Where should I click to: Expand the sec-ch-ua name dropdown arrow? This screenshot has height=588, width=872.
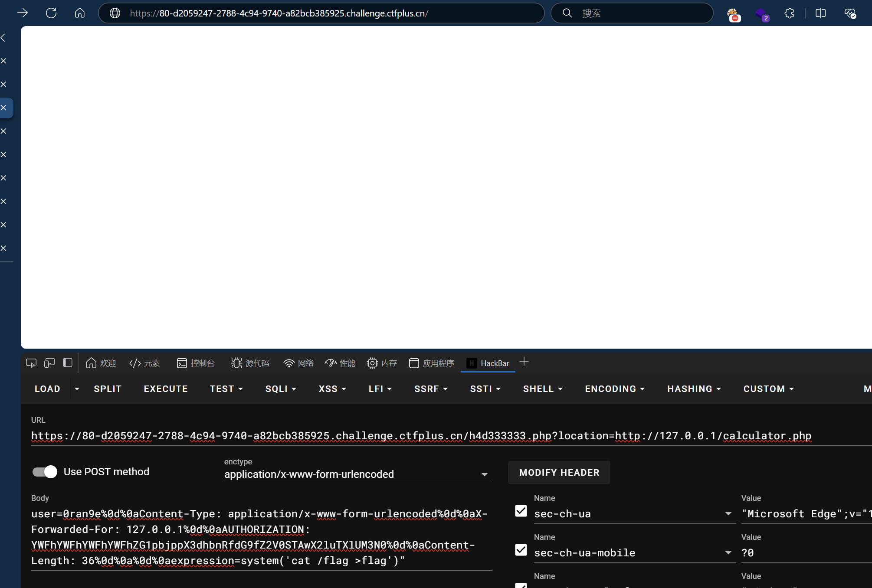[x=728, y=514]
